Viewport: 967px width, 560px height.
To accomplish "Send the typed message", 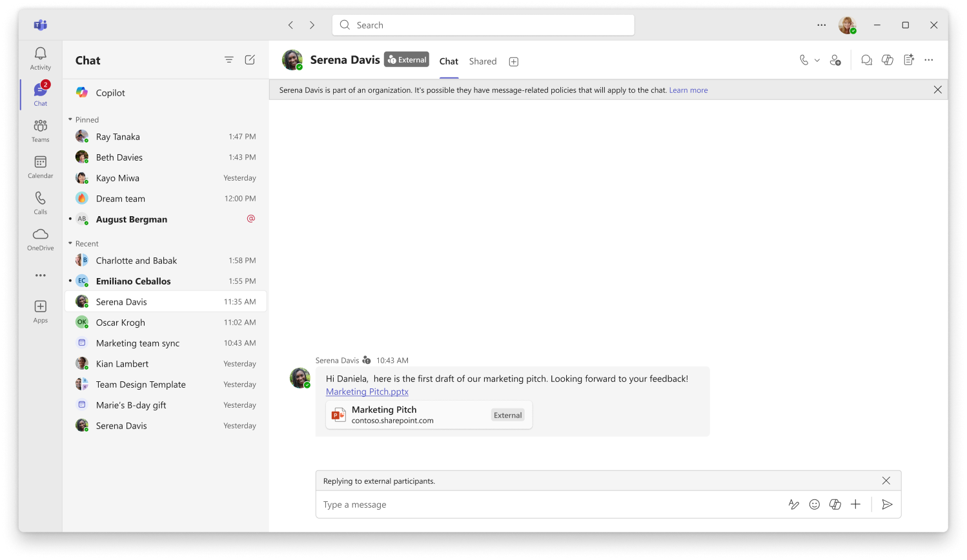I will (x=887, y=504).
